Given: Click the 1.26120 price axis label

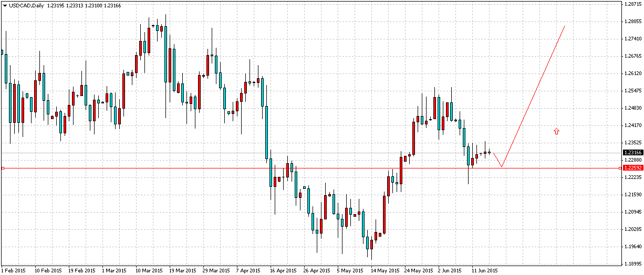Looking at the screenshot, I should click(x=632, y=73).
